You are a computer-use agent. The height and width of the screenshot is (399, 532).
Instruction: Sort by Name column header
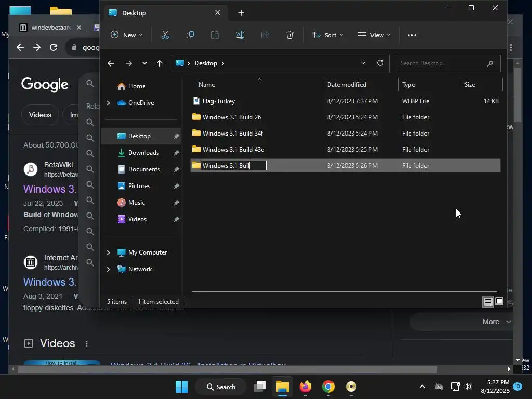coord(207,85)
